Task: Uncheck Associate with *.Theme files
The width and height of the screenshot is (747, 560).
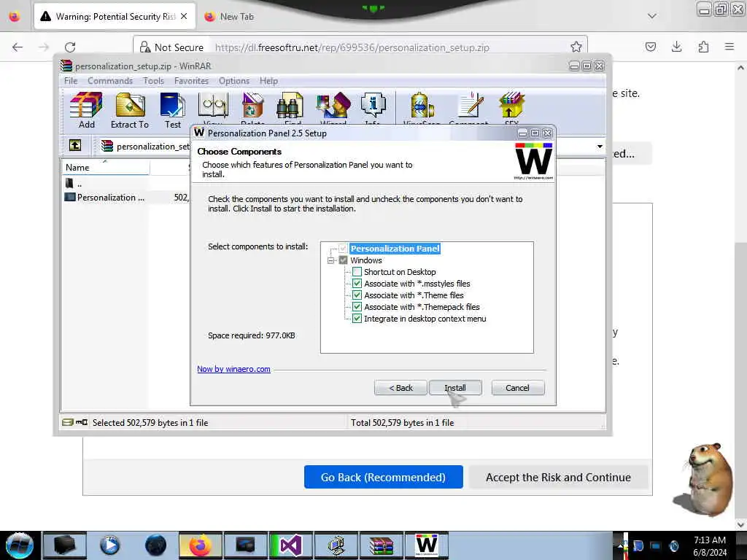Action: tap(357, 295)
